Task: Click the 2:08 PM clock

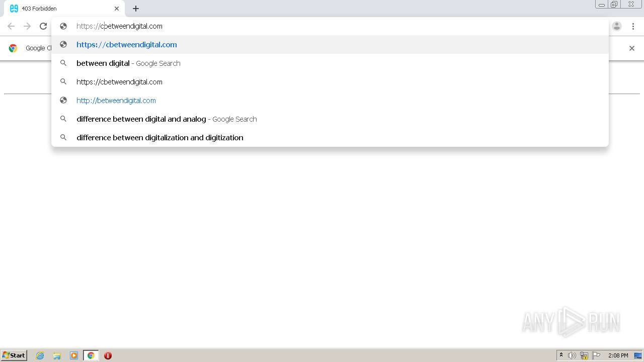Action: coord(618,355)
